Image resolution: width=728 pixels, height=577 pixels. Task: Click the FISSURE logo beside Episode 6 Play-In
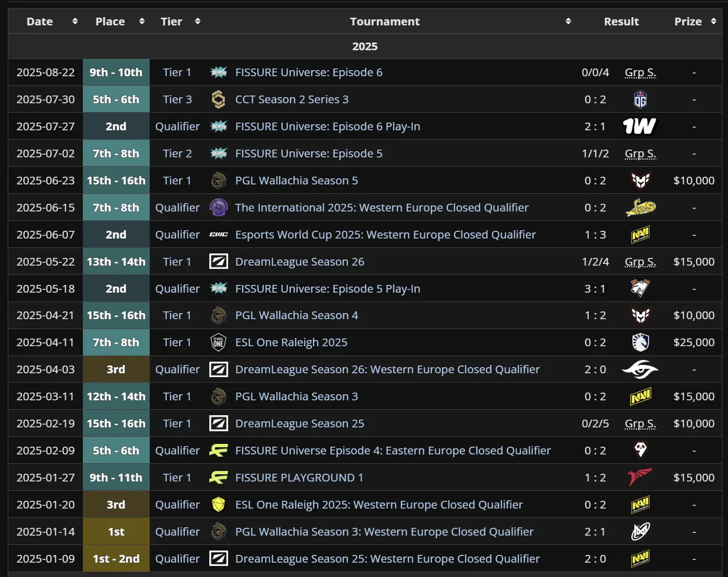point(219,126)
